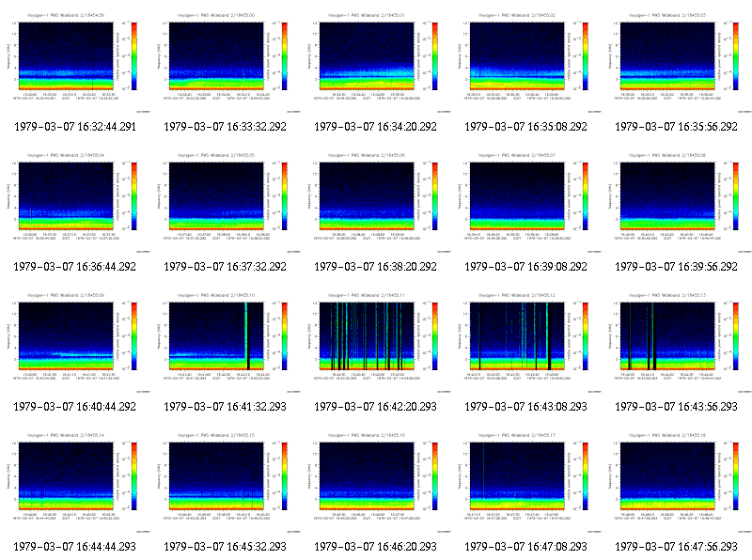
Task: Open spectrogram thumbnail for 16:45:32.293
Action: click(226, 481)
